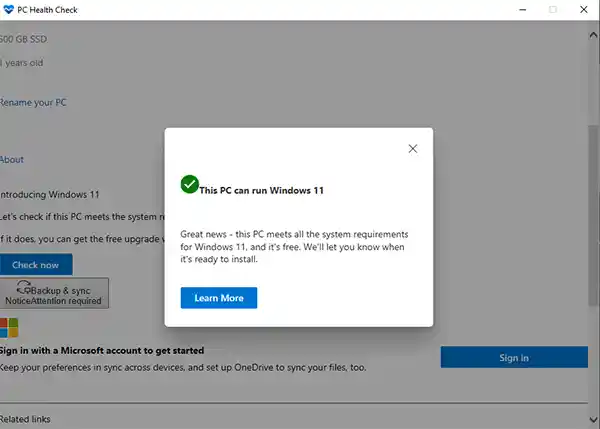This screenshot has width=600, height=429.
Task: Click the Backup & sync cloud icon
Action: (24, 286)
